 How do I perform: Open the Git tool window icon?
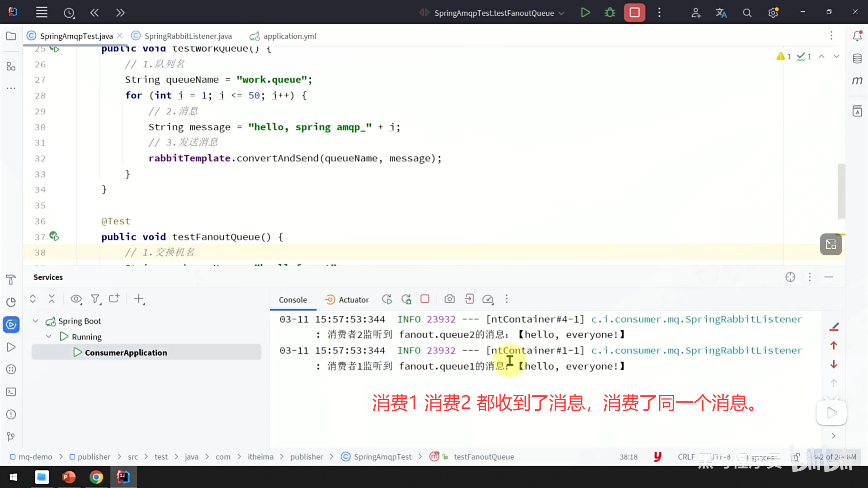[11, 436]
